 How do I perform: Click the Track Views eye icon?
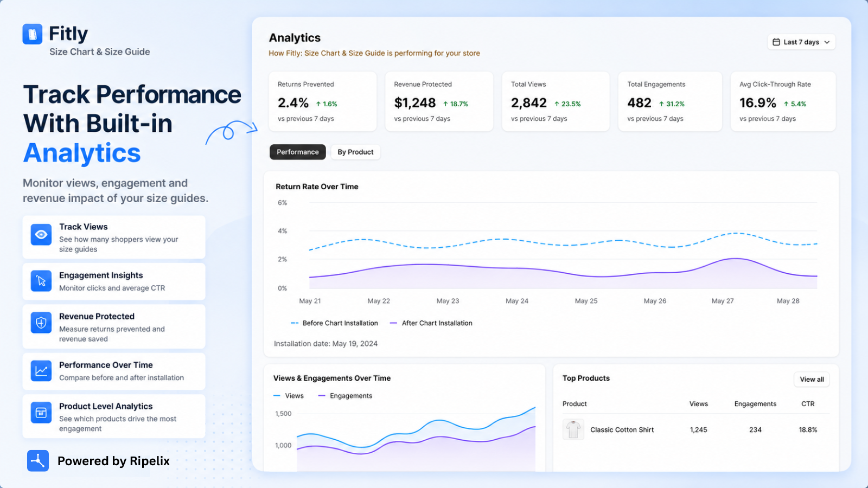[x=41, y=235]
